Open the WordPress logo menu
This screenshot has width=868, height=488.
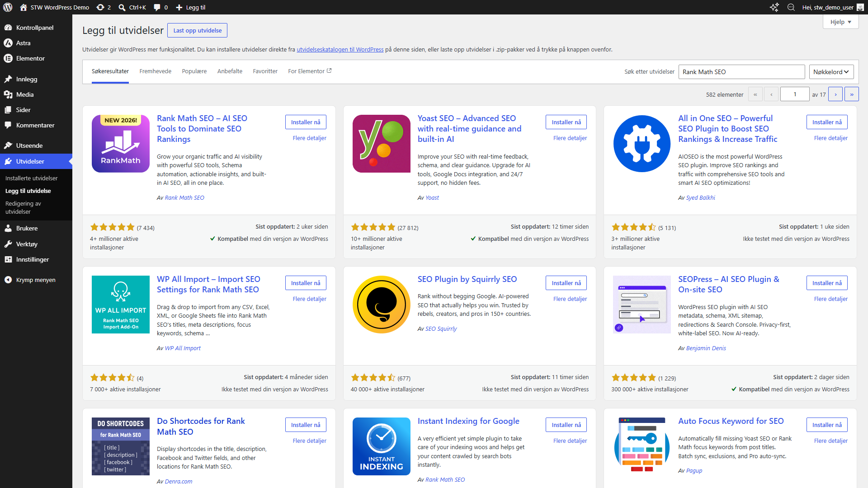(8, 7)
